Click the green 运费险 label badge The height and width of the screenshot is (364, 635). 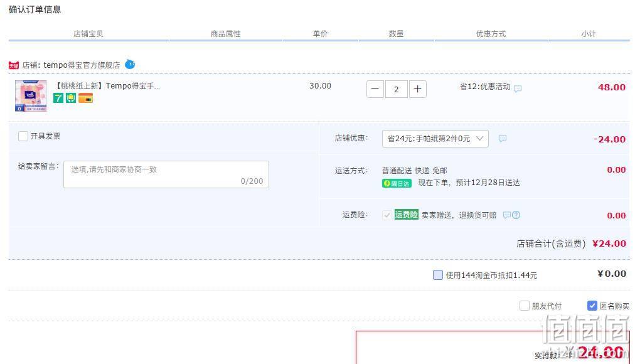coord(406,215)
